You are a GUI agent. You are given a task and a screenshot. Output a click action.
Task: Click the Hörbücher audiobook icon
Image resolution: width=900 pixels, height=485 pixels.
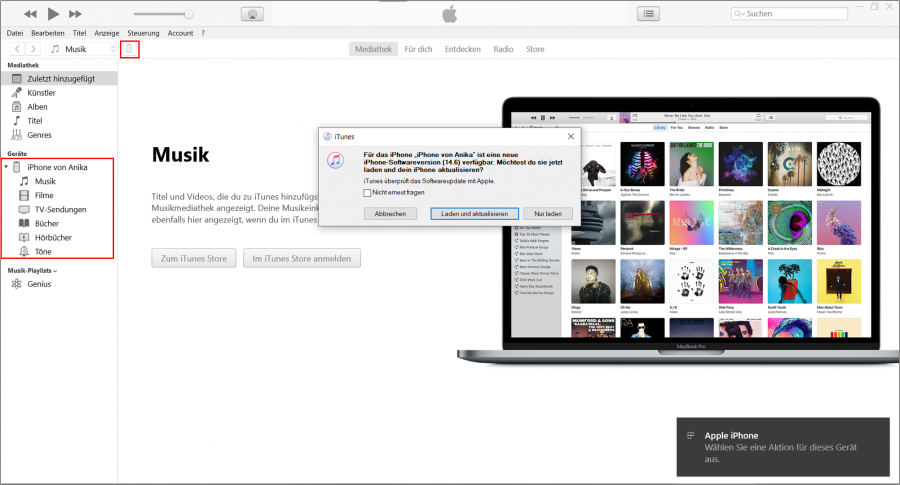tap(24, 238)
